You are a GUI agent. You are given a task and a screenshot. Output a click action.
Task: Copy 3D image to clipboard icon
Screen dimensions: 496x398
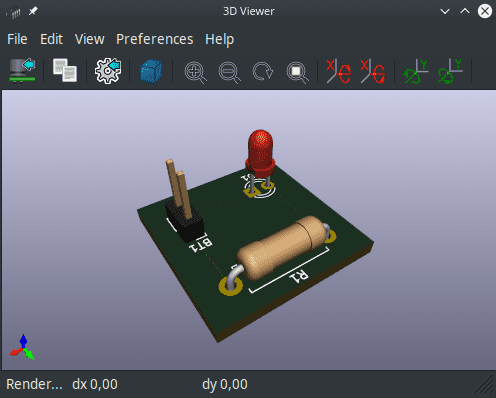[x=65, y=70]
